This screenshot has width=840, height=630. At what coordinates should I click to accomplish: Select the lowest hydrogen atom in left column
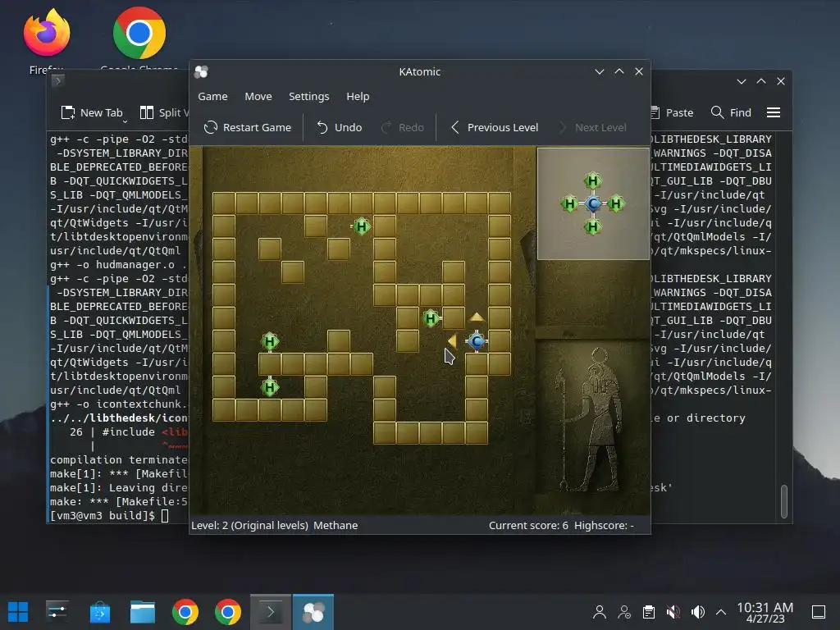(x=269, y=387)
